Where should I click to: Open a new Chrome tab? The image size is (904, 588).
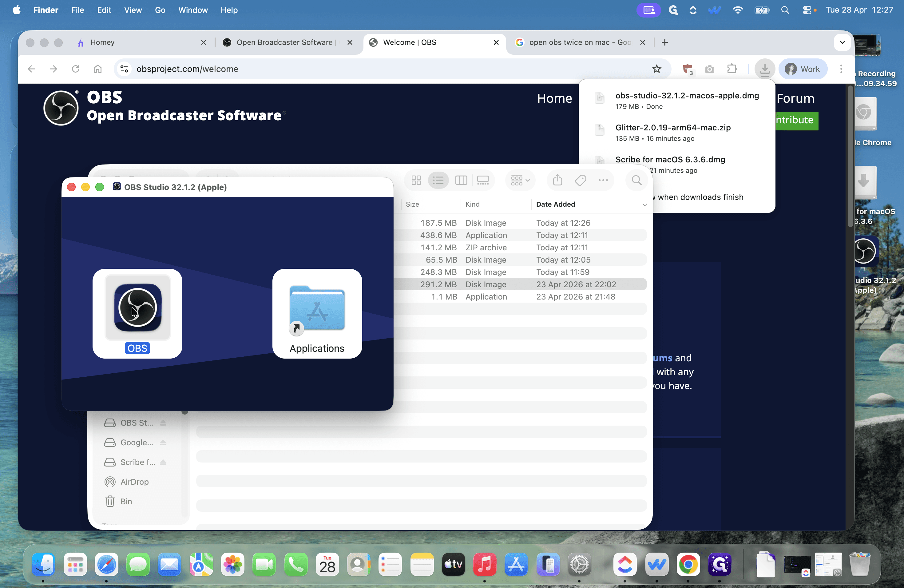(664, 42)
